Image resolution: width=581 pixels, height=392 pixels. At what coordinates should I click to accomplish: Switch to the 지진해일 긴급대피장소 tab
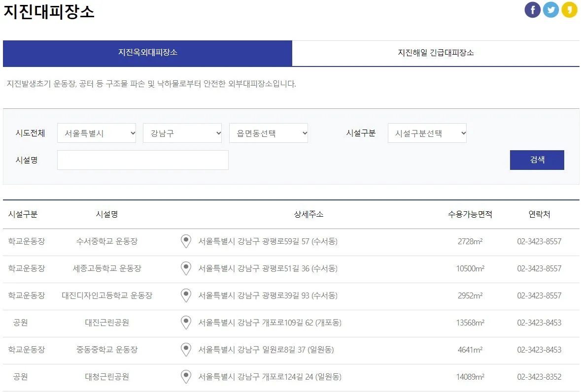[x=436, y=53]
